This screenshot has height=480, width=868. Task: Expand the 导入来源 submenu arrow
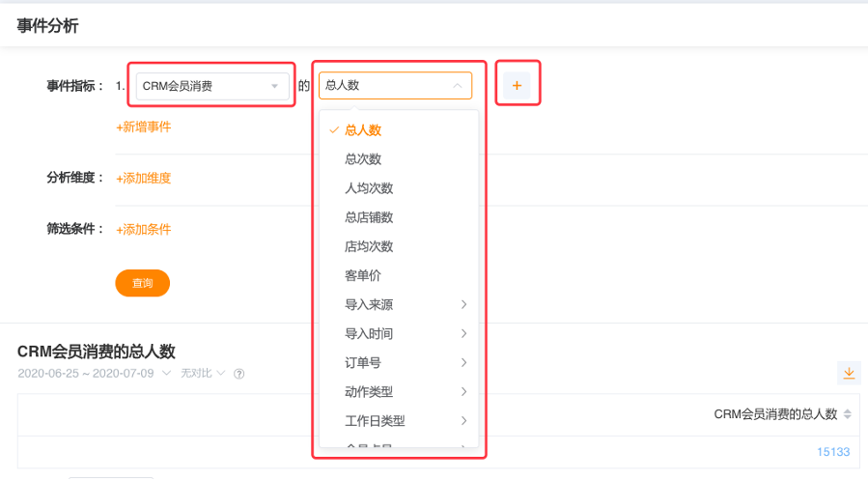point(463,305)
